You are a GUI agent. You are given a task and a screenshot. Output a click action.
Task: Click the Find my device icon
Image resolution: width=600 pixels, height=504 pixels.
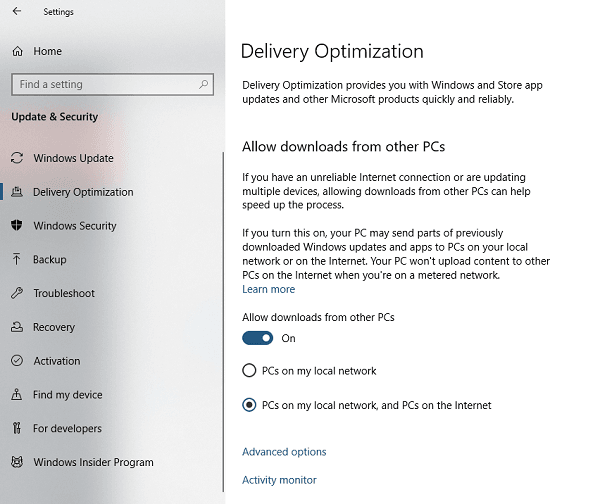pyautogui.click(x=16, y=394)
